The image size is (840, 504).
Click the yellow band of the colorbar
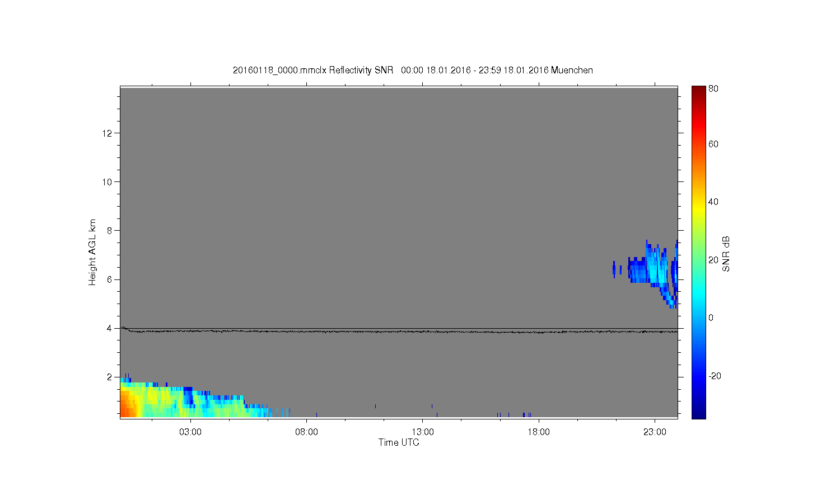tap(698, 208)
